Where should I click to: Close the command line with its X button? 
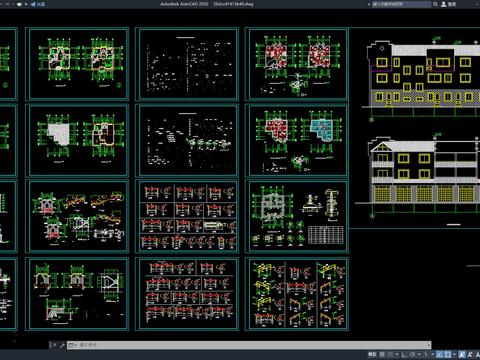(x=54, y=345)
